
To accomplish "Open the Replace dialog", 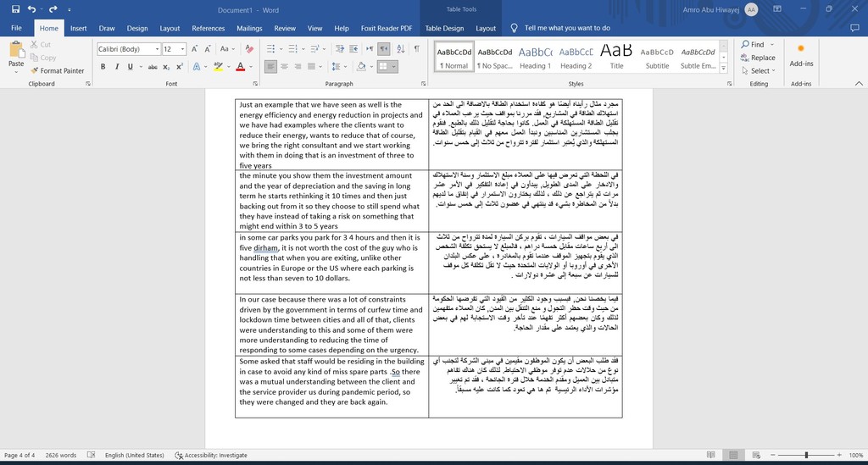I will [757, 58].
